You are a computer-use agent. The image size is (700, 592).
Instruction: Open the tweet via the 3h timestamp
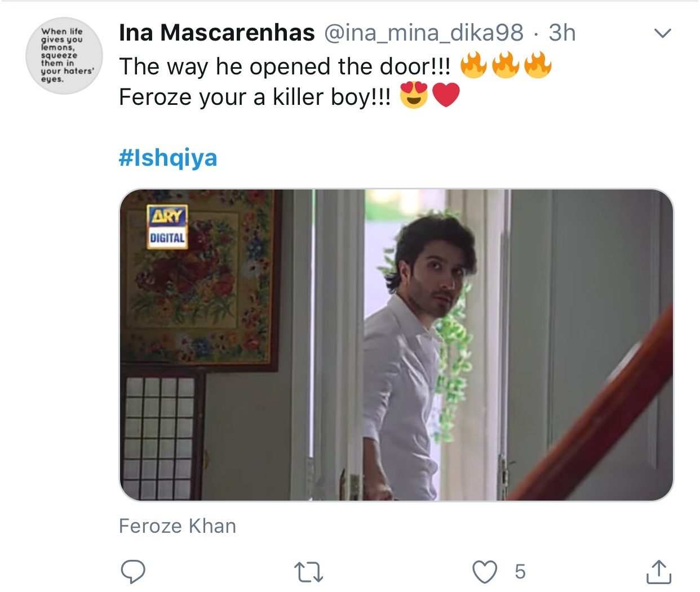[x=562, y=33]
